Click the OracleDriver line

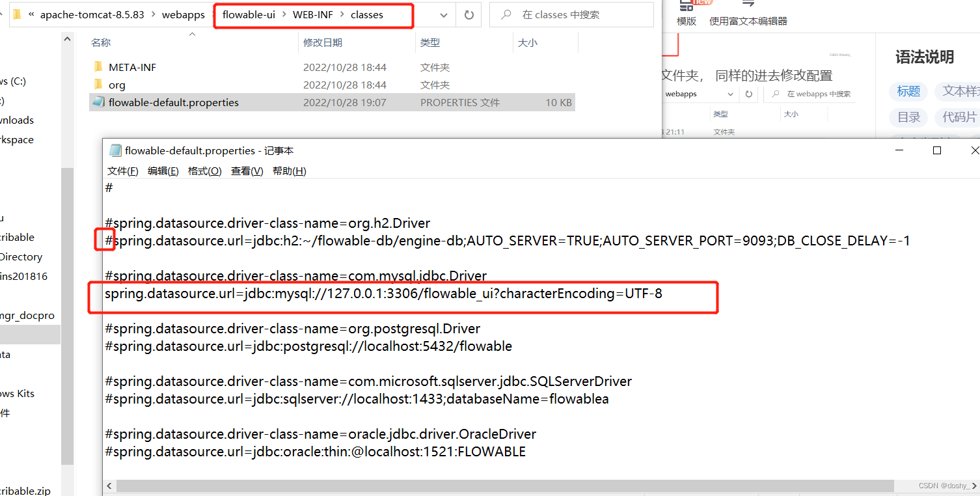coord(320,434)
